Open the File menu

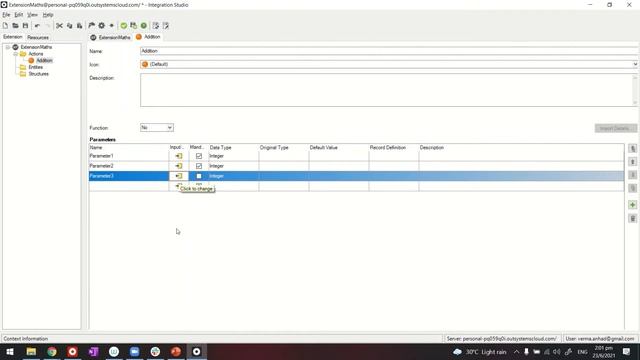6,15
